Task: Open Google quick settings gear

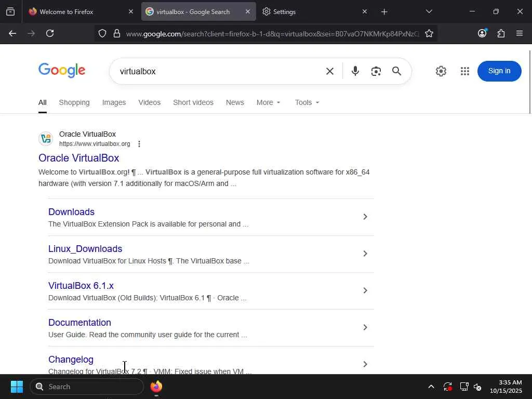Action: pyautogui.click(x=441, y=71)
